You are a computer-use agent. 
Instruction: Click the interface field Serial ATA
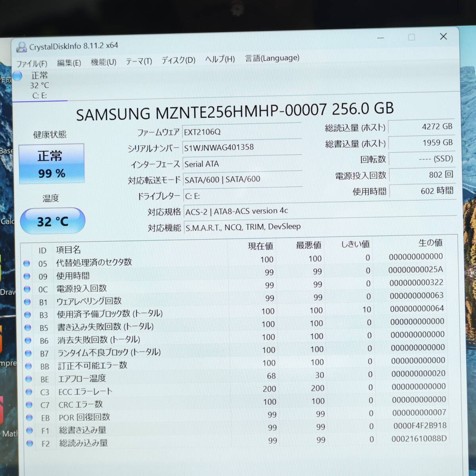coord(243,163)
